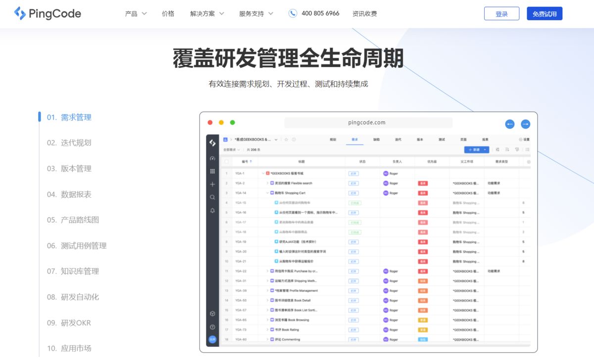
Task: Open the dashboard gauge icon in the app sidebar
Action: (212, 158)
